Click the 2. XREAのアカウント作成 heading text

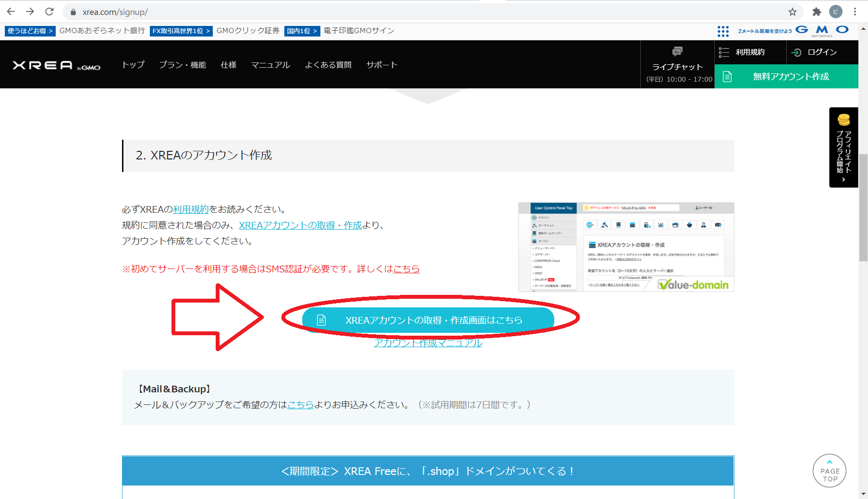204,156
